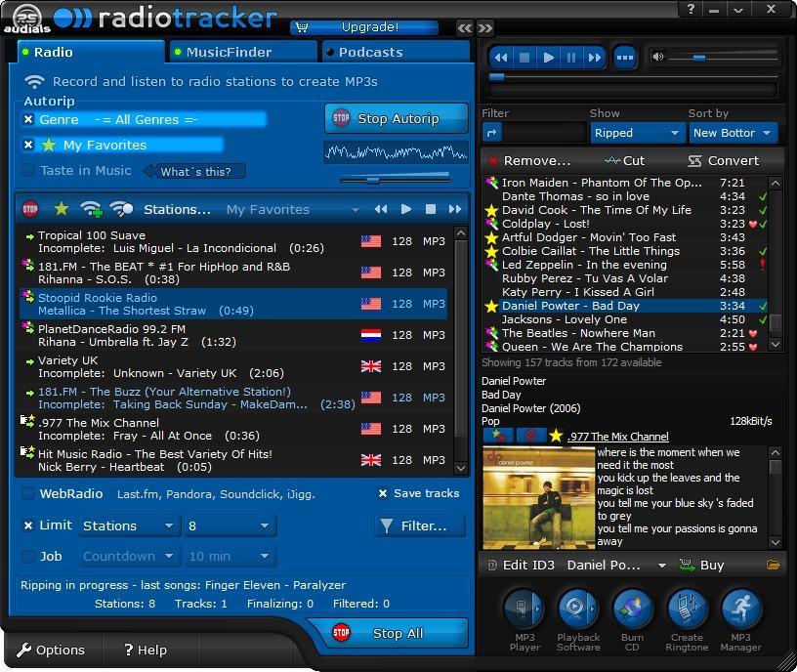
Task: Click the favorites star in stations toolbar
Action: pos(61,209)
